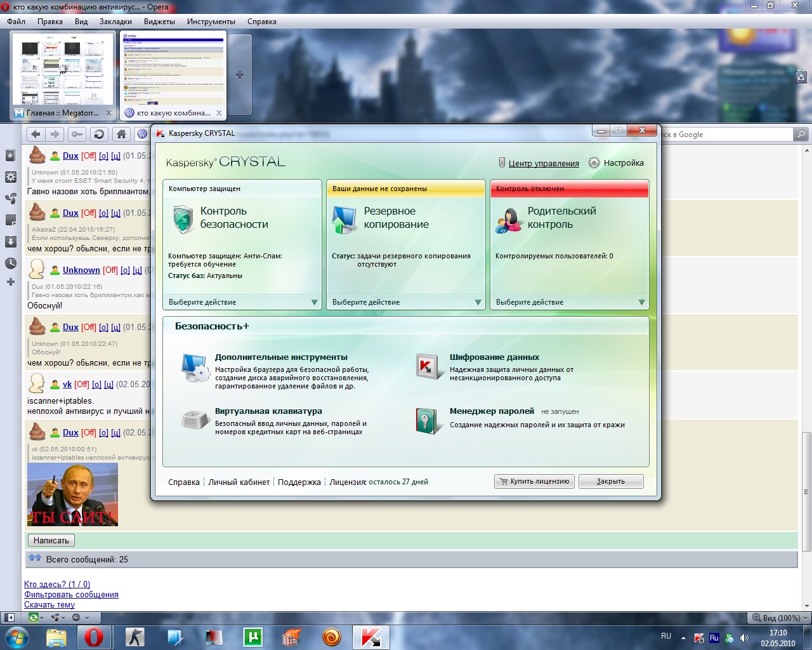
Task: Click the Шифрование данных red K icon
Action: pyautogui.click(x=429, y=367)
